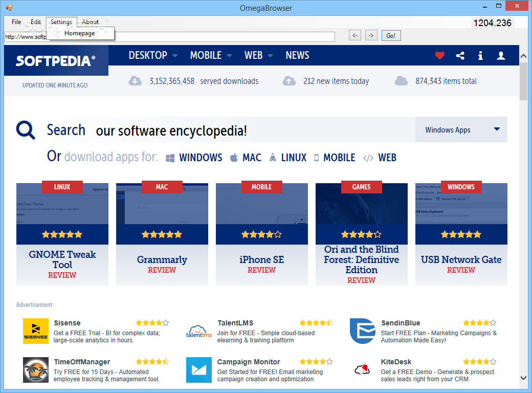Click the web code brackets icon
Image resolution: width=532 pixels, height=393 pixels.
(x=368, y=158)
